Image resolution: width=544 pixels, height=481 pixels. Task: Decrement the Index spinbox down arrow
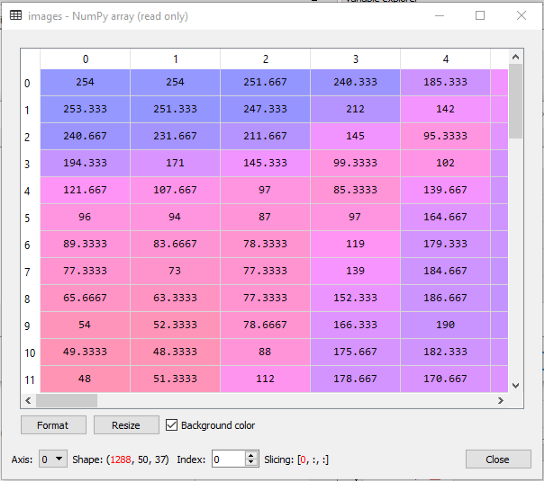(x=251, y=463)
